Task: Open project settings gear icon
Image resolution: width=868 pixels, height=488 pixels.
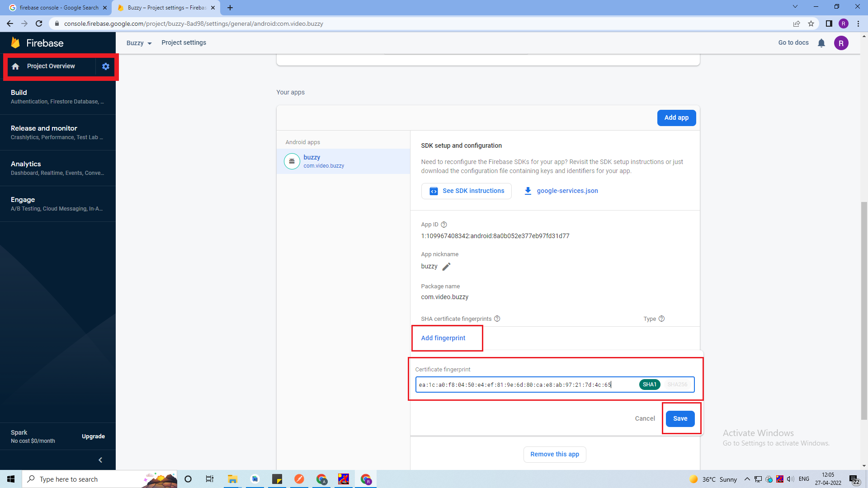Action: click(x=106, y=66)
